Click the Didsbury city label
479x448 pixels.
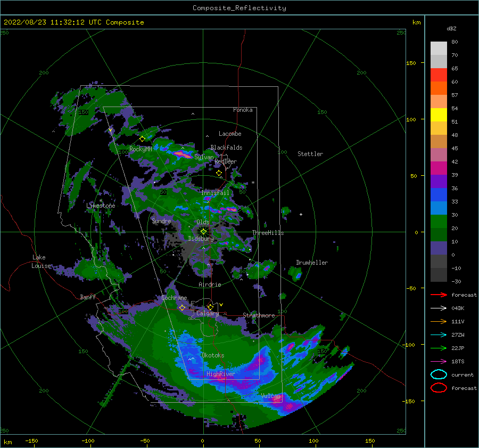(201, 239)
